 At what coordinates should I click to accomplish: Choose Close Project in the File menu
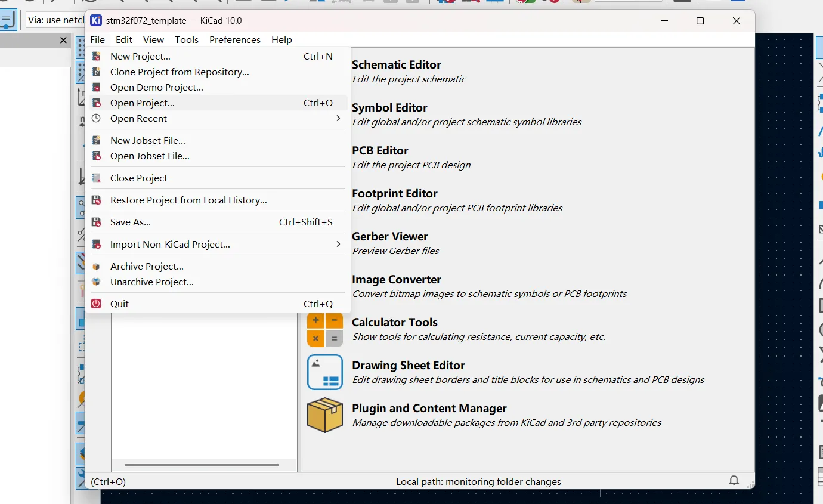(218, 178)
